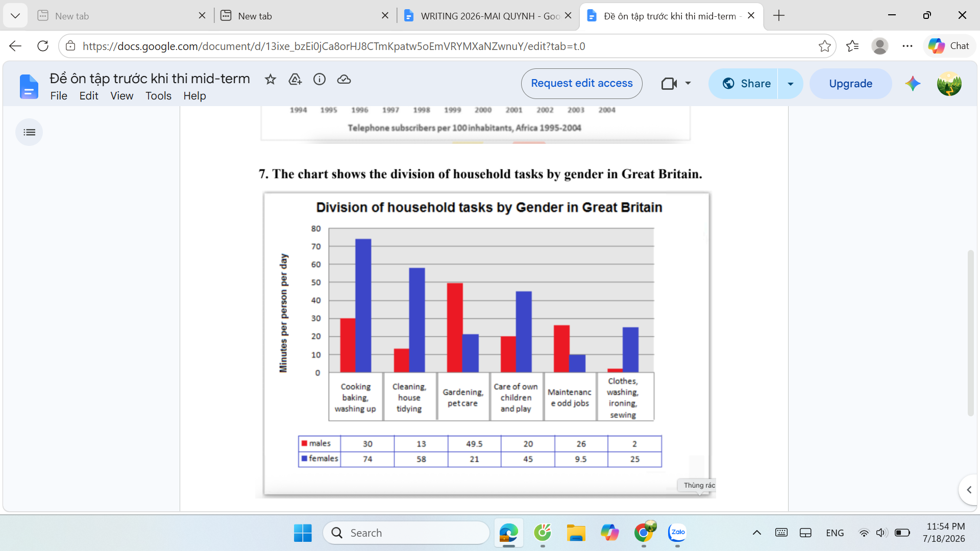Open the tab actions menu chevron
Screen dimensions: 980x551
[15, 16]
